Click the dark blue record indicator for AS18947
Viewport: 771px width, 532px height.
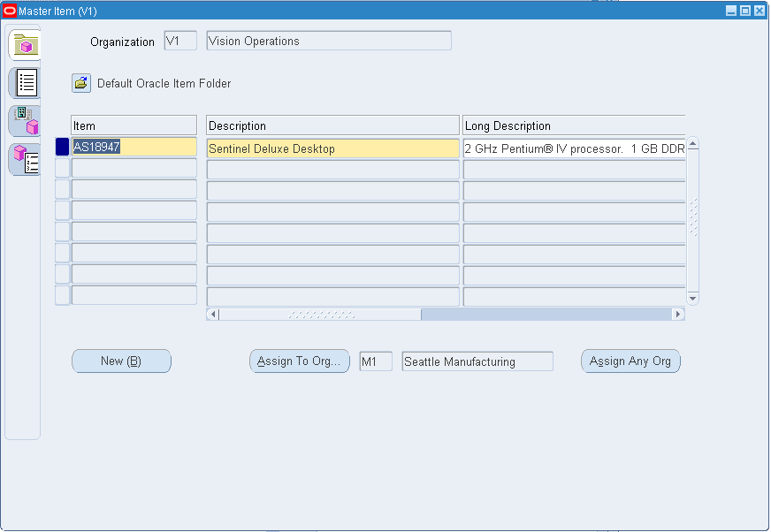click(63, 147)
